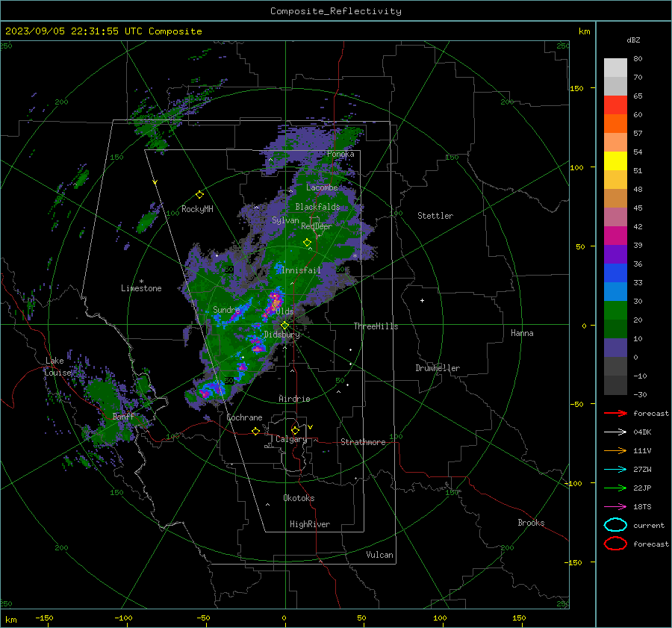Click the yellow diamond marker below RedDeer
Image resolution: width=672 pixels, height=628 pixels.
(x=307, y=242)
